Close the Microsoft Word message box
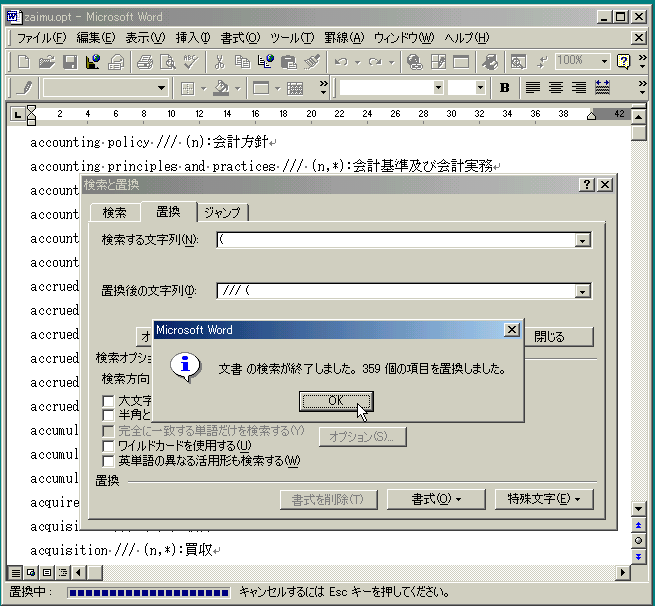 coord(512,330)
